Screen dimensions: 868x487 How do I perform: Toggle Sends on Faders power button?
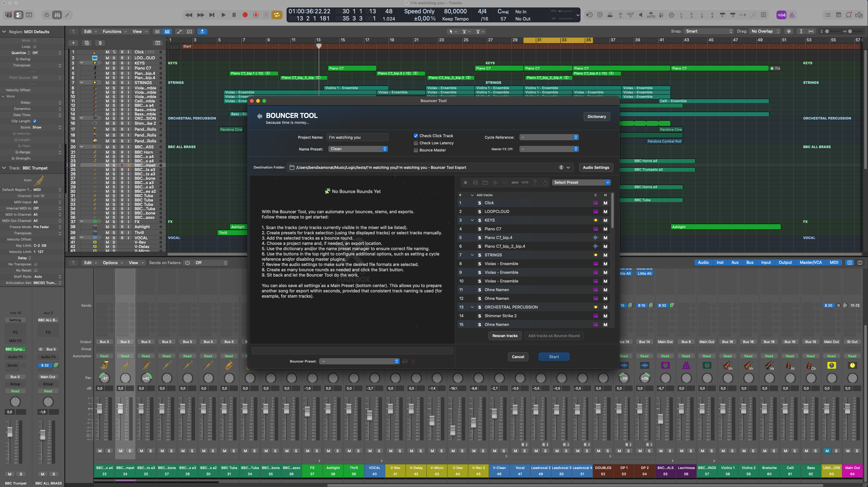coord(187,263)
